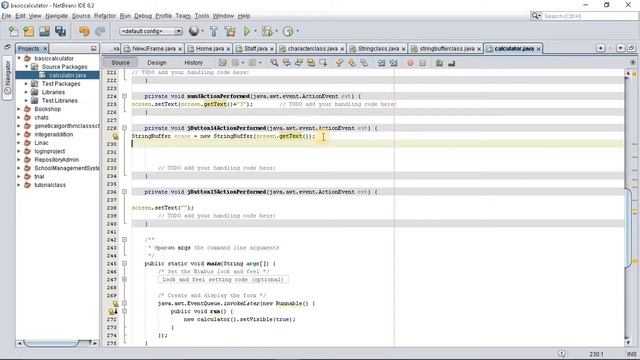This screenshot has height=360, width=640.
Task: Collapse the Source Packages node
Action: click(x=27, y=67)
